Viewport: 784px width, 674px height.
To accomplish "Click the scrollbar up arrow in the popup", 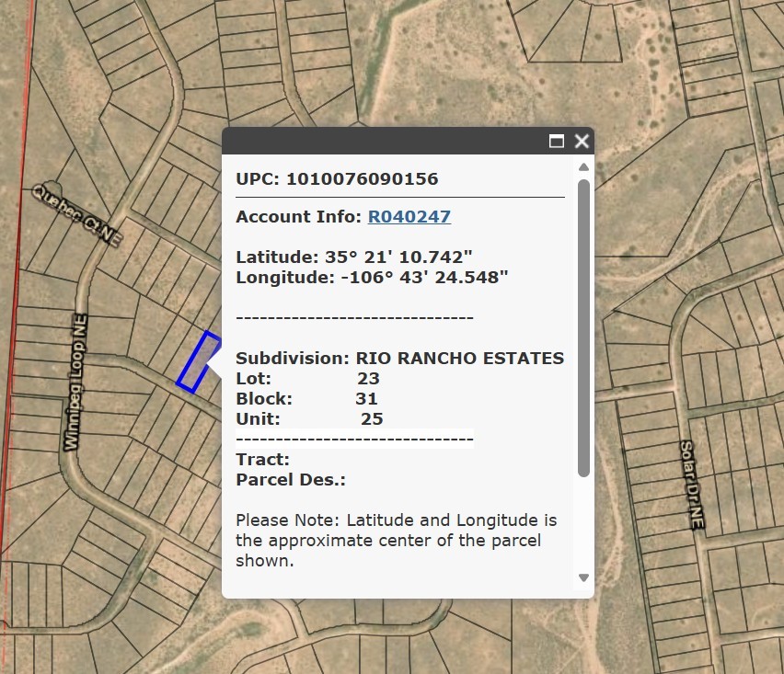I will (582, 167).
